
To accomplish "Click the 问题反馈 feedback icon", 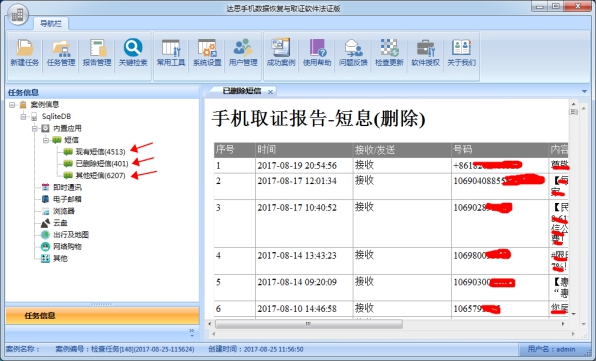I will 353,53.
